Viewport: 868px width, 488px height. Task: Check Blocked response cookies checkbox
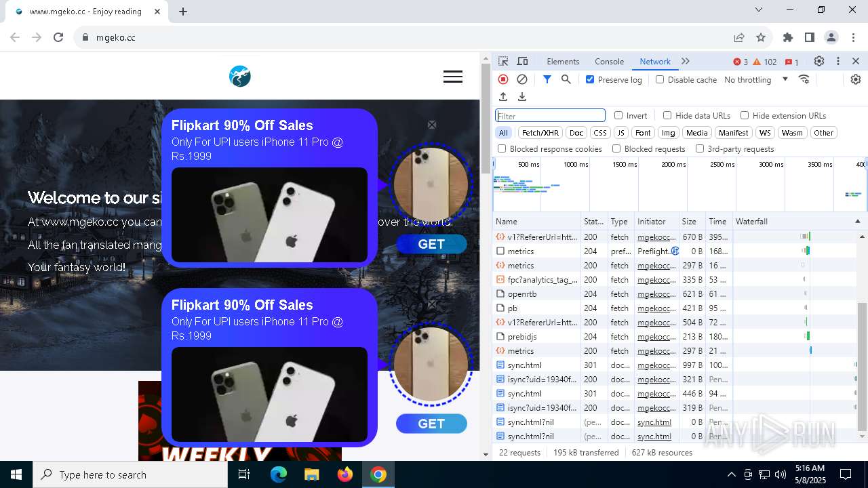pyautogui.click(x=502, y=148)
